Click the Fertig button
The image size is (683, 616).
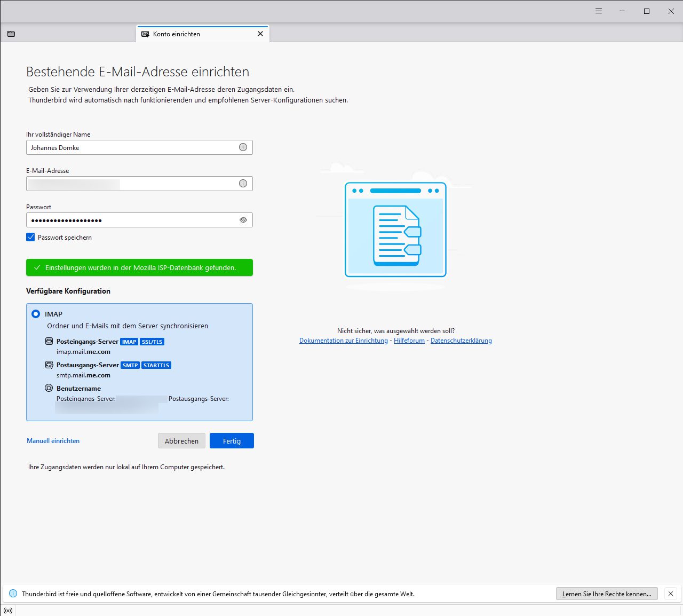click(x=232, y=441)
